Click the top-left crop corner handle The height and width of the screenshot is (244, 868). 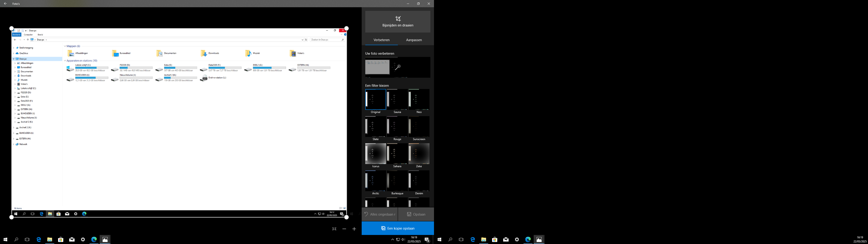point(12,28)
